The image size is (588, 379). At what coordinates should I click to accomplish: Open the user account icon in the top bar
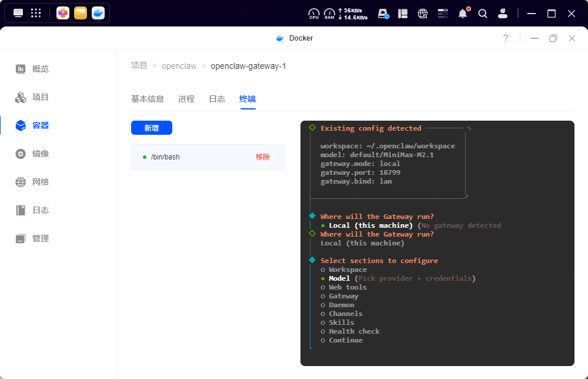click(503, 13)
